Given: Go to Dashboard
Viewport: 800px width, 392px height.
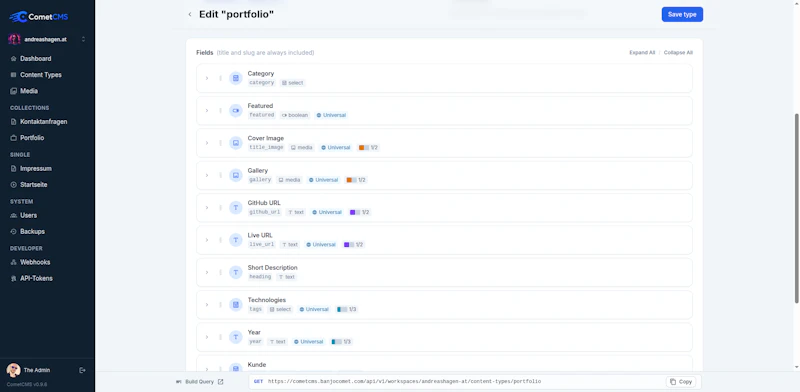Looking at the screenshot, I should 36,59.
